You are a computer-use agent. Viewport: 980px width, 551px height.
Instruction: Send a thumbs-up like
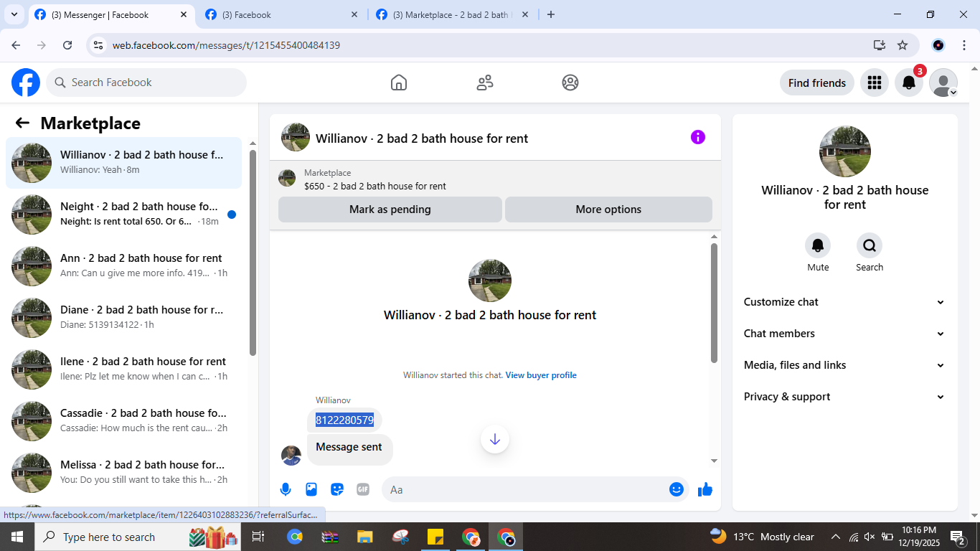pyautogui.click(x=705, y=489)
